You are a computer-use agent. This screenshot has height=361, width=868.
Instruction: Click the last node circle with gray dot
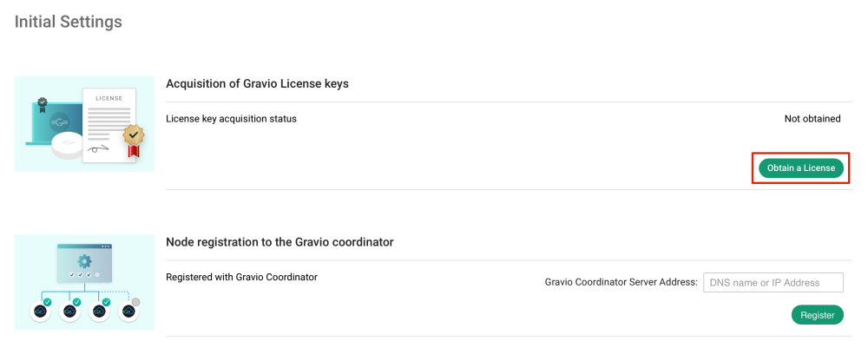[x=128, y=311]
